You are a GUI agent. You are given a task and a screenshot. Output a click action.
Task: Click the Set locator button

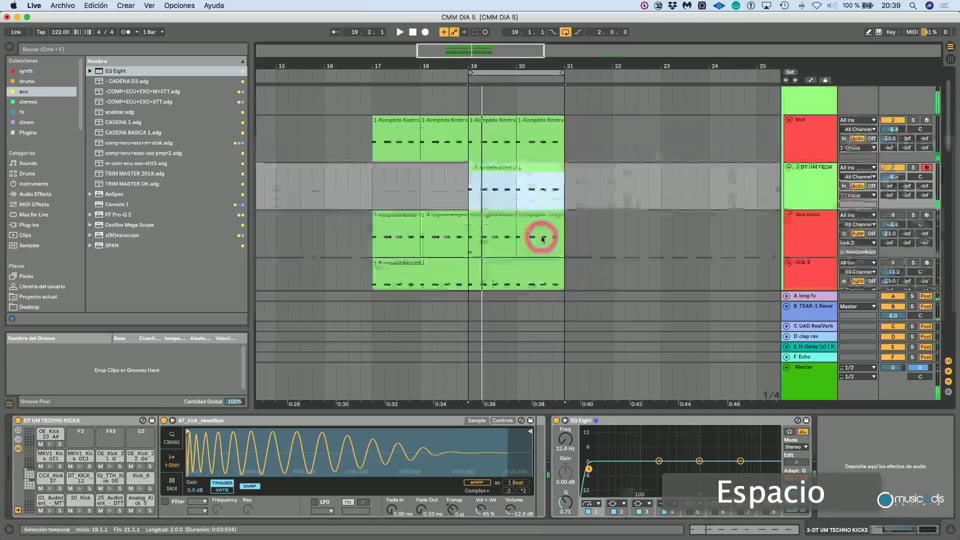(x=790, y=72)
